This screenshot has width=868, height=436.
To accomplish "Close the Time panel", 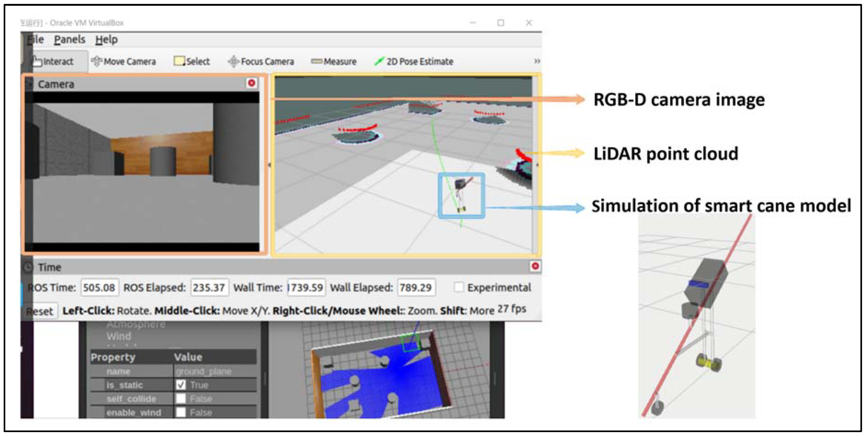I will [x=535, y=266].
